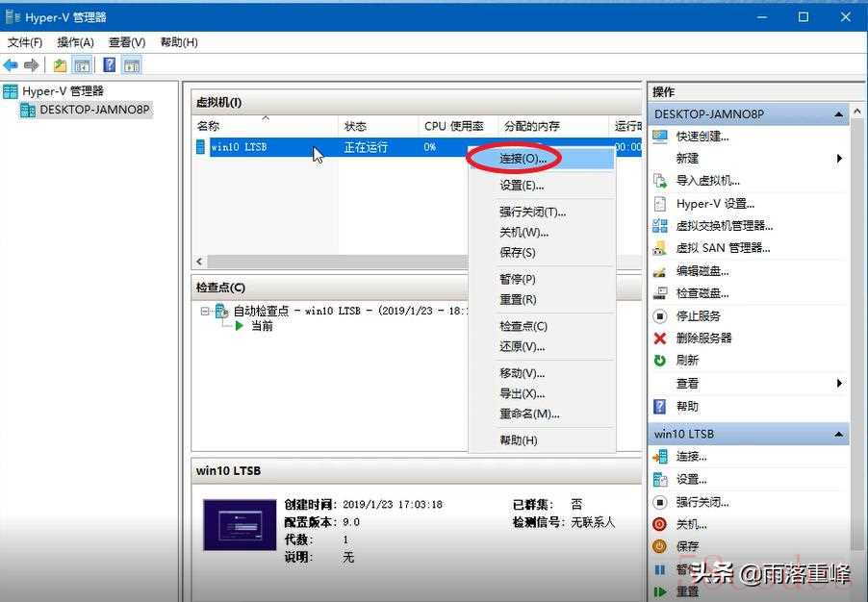Screen dimensions: 868x602
Task: Click the Up One Level folder icon
Action: point(60,65)
